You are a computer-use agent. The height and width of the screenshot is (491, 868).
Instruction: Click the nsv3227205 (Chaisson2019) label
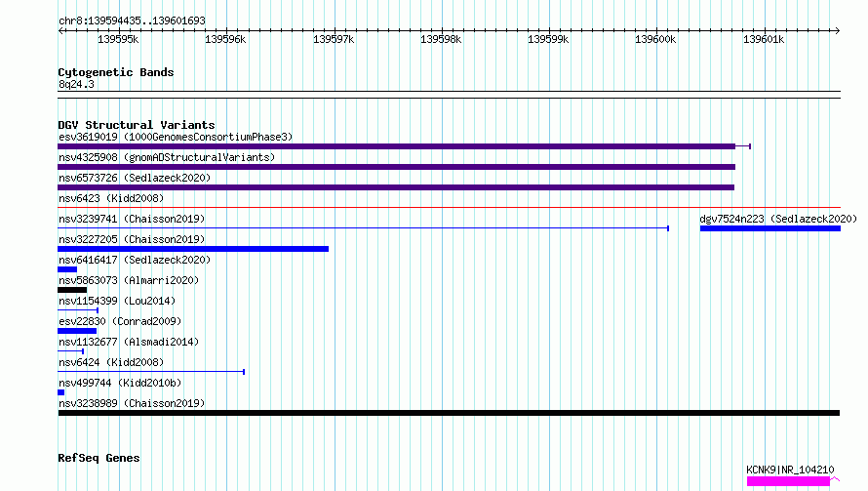(x=132, y=239)
